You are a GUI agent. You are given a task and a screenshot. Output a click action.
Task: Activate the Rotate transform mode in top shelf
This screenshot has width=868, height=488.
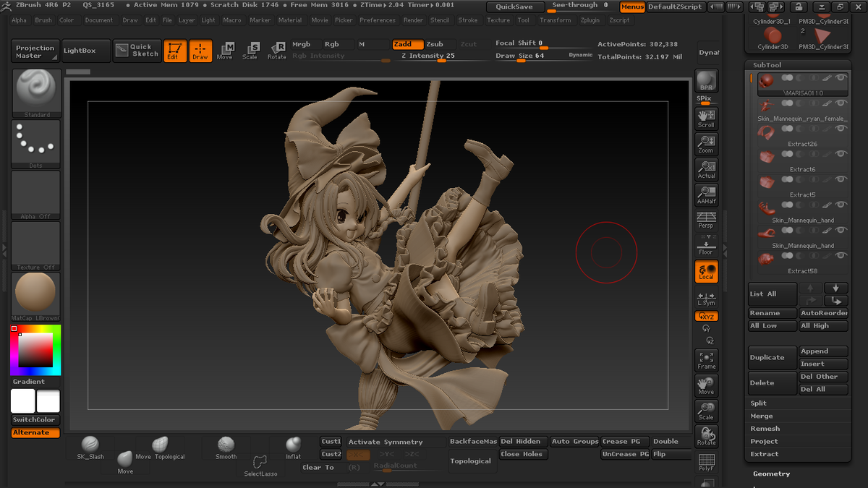point(277,50)
